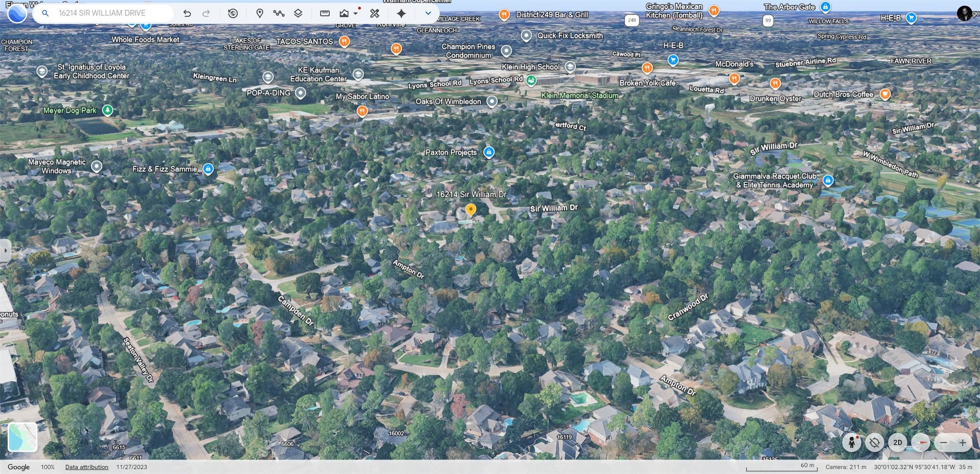Toggle the locate-me button
This screenshot has height=474, width=980.
[x=874, y=442]
